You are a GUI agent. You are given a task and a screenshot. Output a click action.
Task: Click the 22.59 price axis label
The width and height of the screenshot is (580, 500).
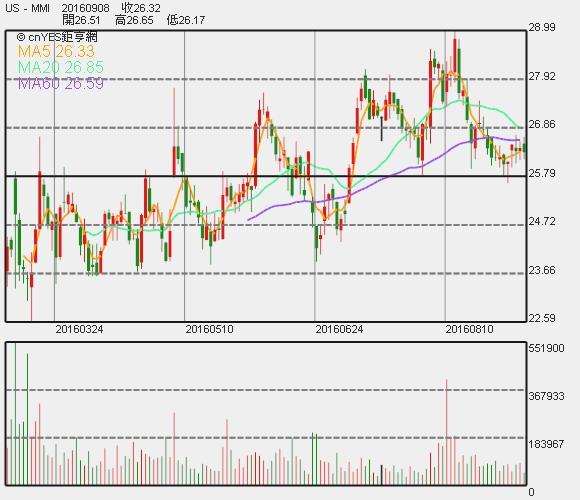(x=542, y=318)
